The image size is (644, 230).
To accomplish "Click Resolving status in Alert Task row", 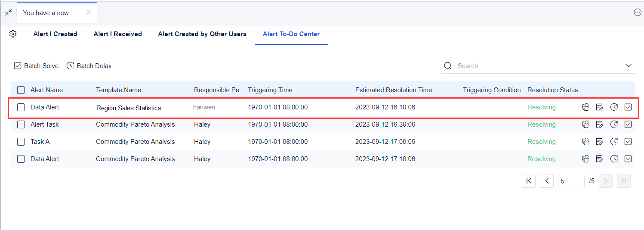I will point(542,124).
